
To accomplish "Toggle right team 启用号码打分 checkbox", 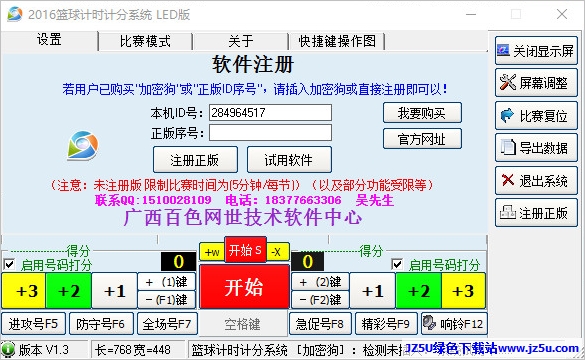I will click(x=397, y=264).
